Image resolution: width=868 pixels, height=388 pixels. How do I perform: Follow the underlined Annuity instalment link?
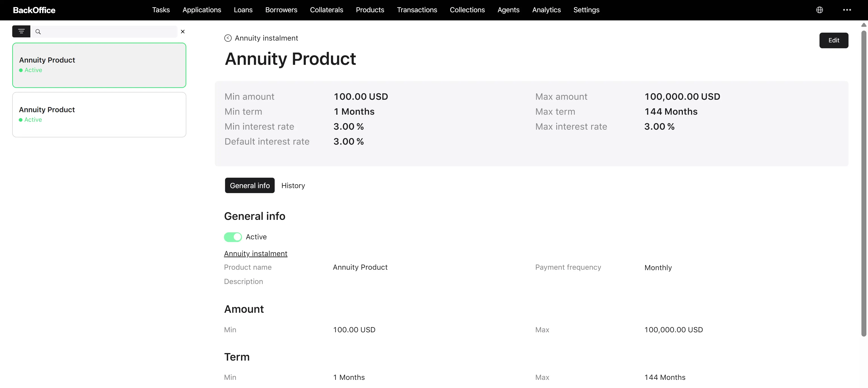[x=256, y=254]
